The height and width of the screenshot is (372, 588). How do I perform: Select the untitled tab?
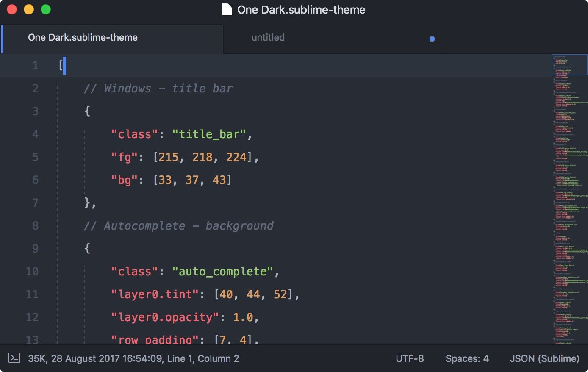pos(268,38)
